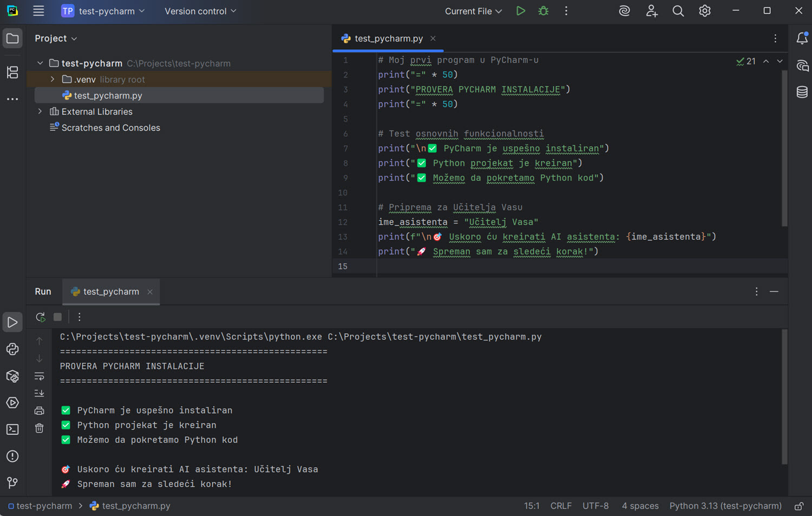The width and height of the screenshot is (812, 516).
Task: Open the AI Assistant panel
Action: tap(802, 66)
